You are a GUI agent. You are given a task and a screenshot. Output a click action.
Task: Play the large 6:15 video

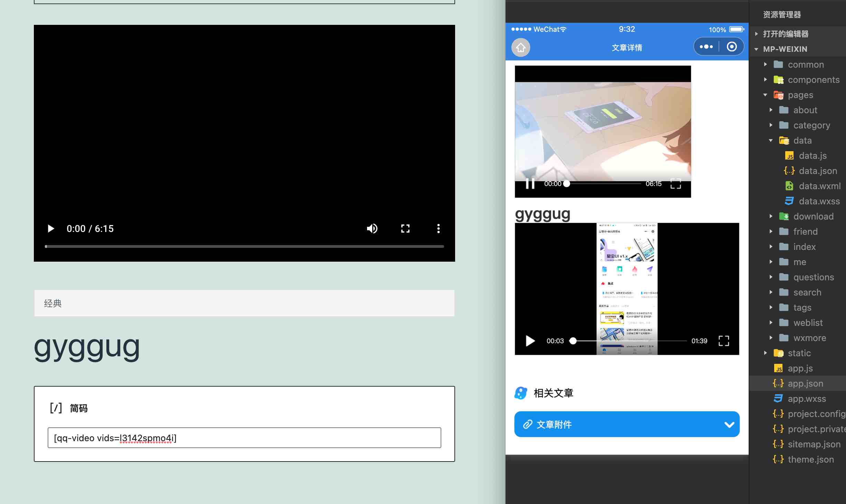[x=51, y=229]
